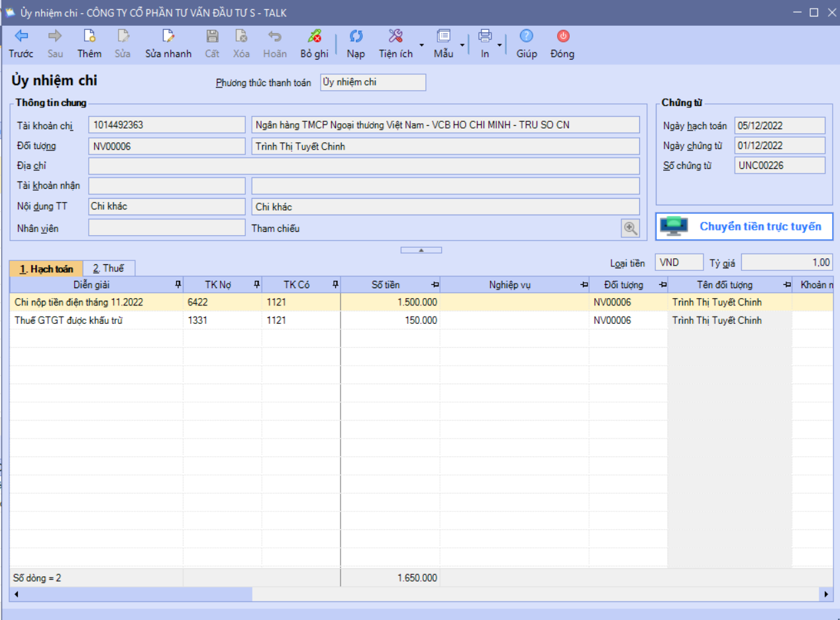840x620 pixels.
Task: Toggle pin on Đối tượng column
Action: pos(662,285)
